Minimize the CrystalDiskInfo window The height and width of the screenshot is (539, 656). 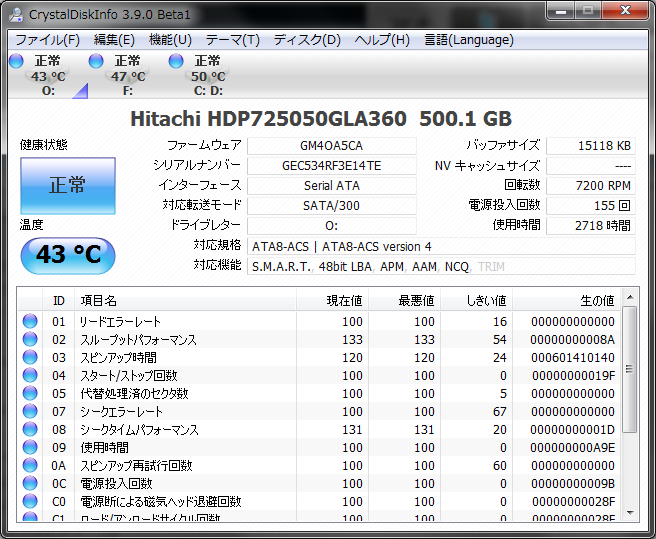point(561,11)
